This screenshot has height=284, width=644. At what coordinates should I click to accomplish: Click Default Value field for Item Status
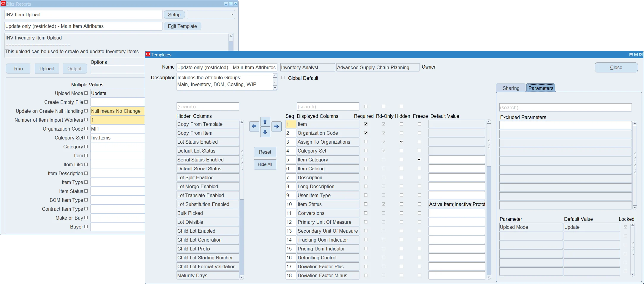457,204
